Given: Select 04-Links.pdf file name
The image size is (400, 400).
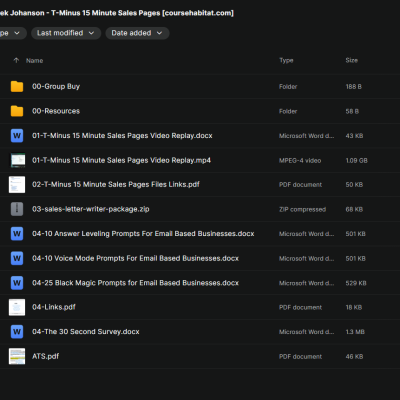Looking at the screenshot, I should pos(54,307).
